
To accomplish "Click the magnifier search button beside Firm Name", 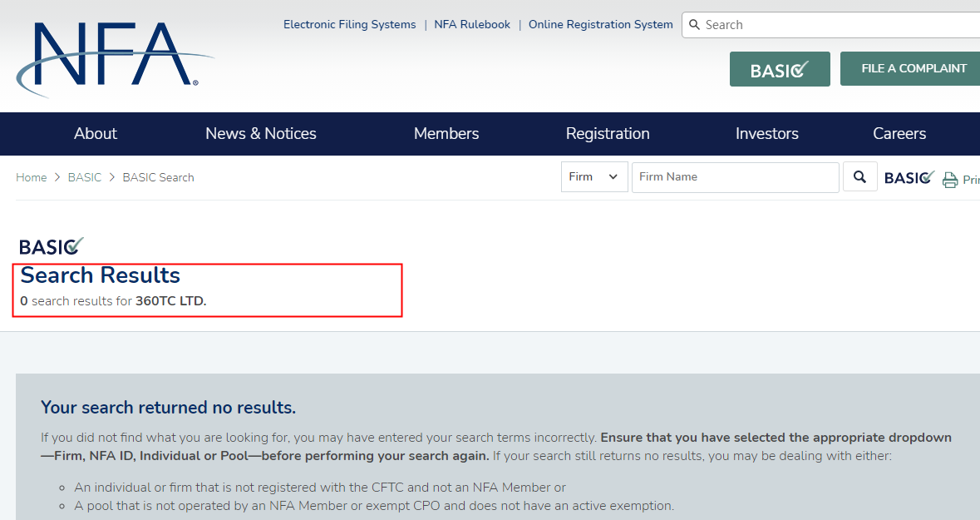I will [x=859, y=177].
